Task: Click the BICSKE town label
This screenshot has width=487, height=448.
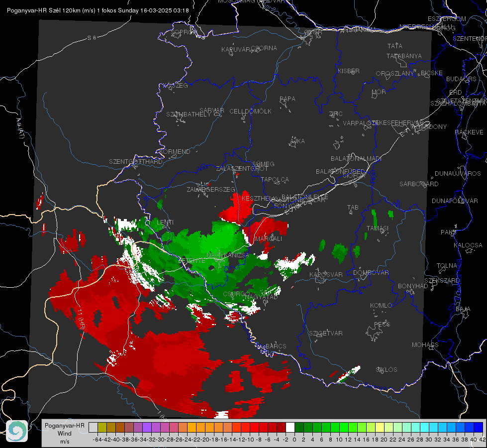Action: pos(432,73)
